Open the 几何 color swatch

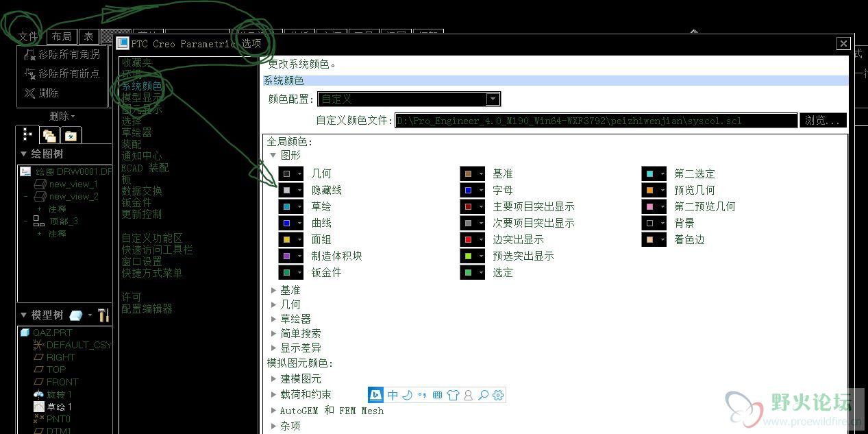point(290,173)
